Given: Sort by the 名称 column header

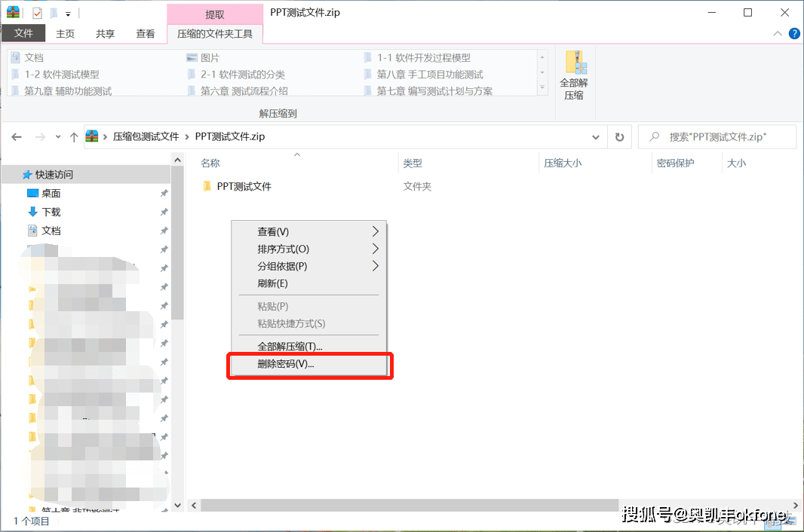Looking at the screenshot, I should (x=210, y=164).
